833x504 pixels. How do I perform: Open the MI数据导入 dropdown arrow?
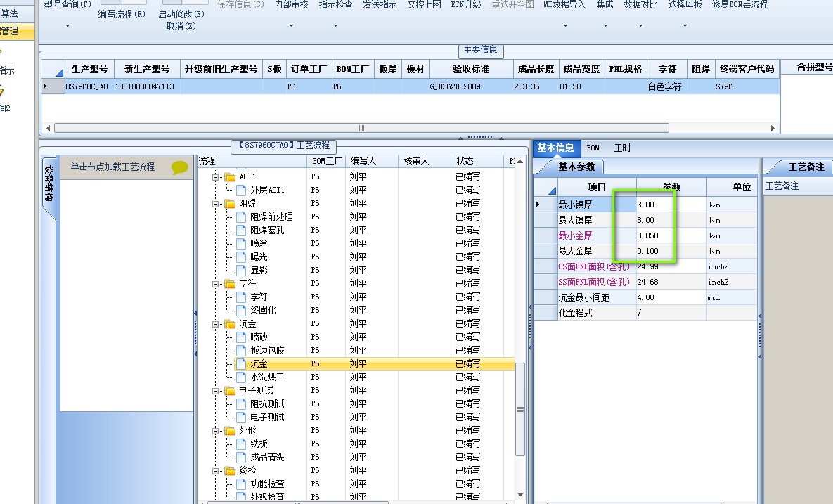(564, 25)
